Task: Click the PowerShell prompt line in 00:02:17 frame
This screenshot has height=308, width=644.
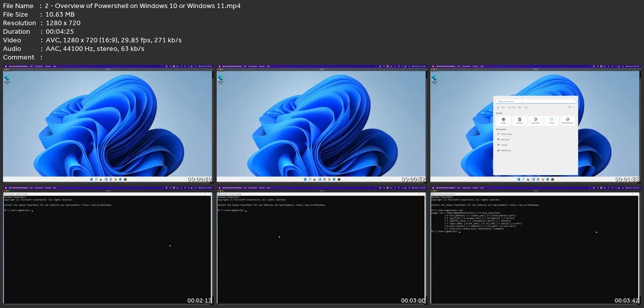Action: [x=18, y=210]
